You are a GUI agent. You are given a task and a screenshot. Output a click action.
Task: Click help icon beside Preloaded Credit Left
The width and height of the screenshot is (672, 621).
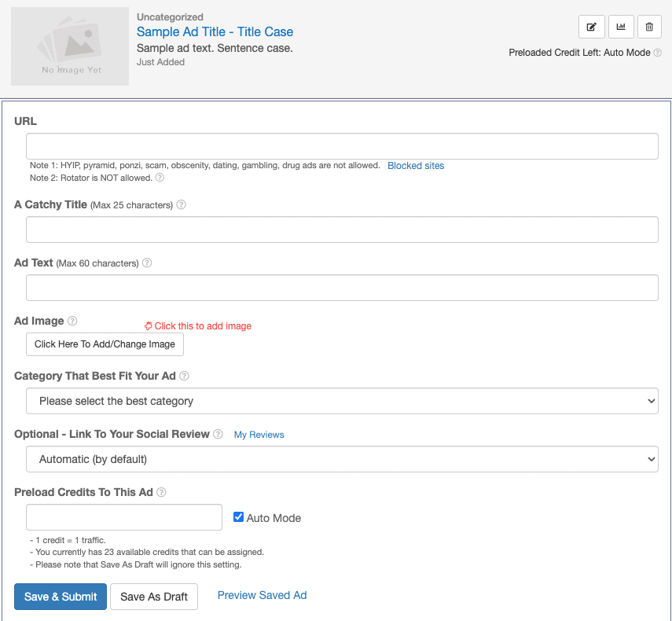coord(657,53)
